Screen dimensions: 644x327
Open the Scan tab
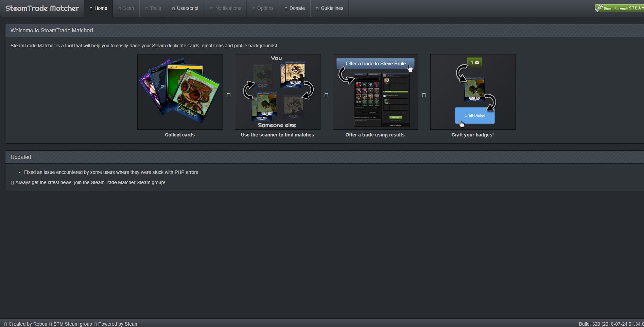pos(126,8)
